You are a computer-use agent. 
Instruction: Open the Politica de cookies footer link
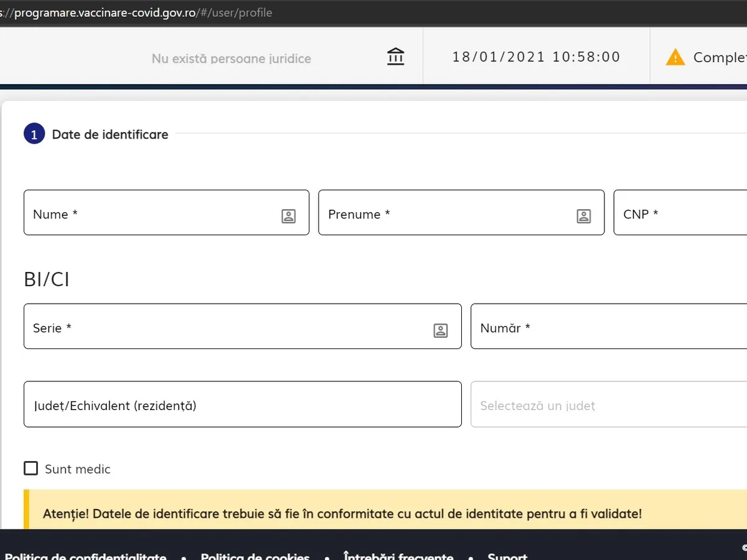tap(255, 555)
